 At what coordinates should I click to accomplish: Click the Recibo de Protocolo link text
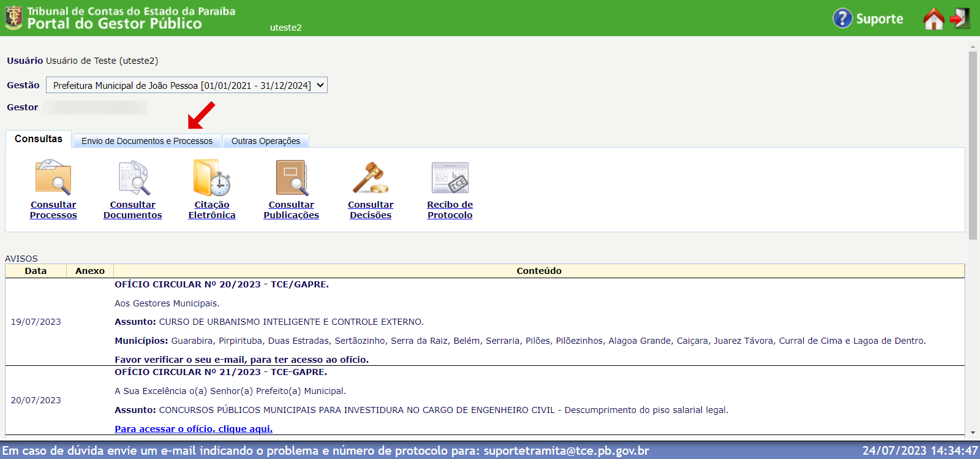[x=450, y=210]
